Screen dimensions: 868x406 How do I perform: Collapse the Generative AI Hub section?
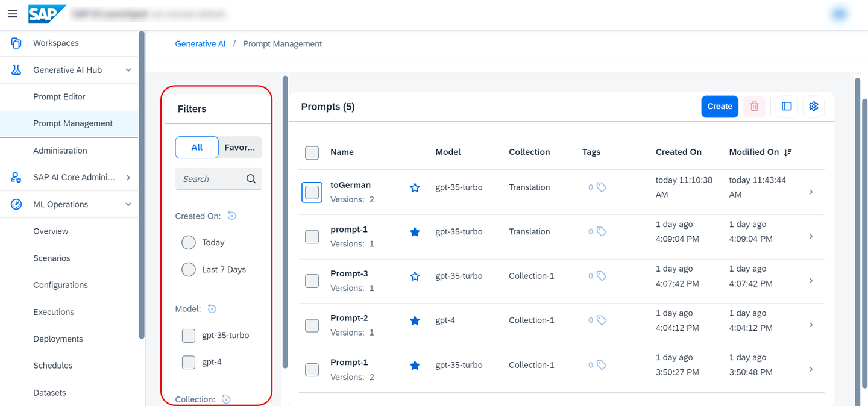point(128,70)
